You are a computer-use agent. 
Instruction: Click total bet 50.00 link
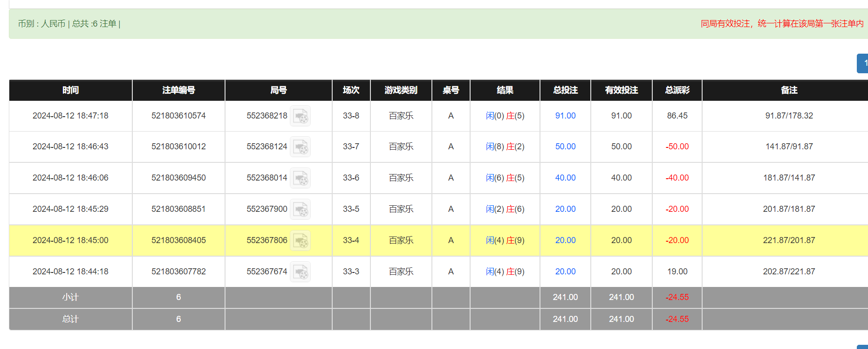pyautogui.click(x=565, y=147)
